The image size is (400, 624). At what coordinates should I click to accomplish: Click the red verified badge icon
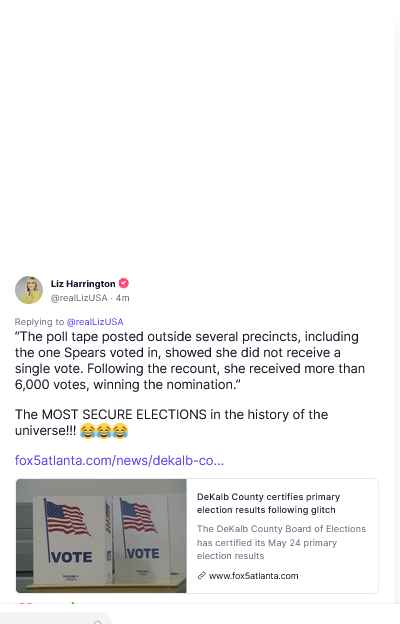point(124,283)
